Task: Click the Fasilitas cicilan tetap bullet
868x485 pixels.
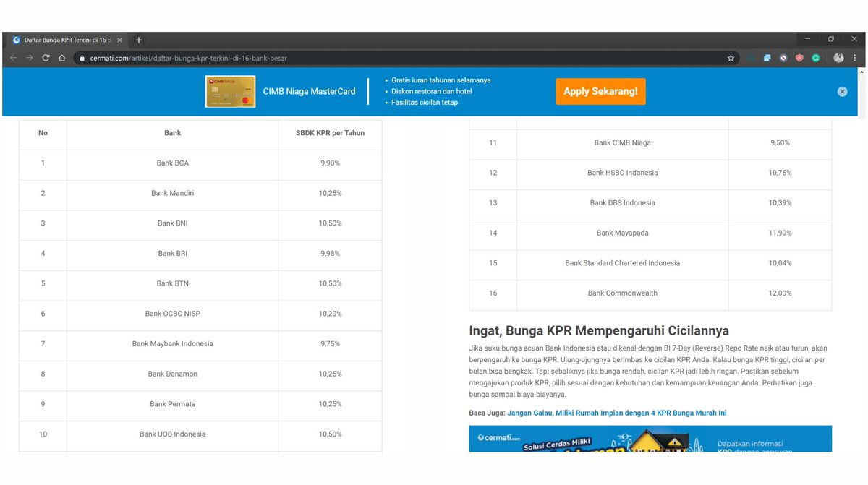Action: 425,103
